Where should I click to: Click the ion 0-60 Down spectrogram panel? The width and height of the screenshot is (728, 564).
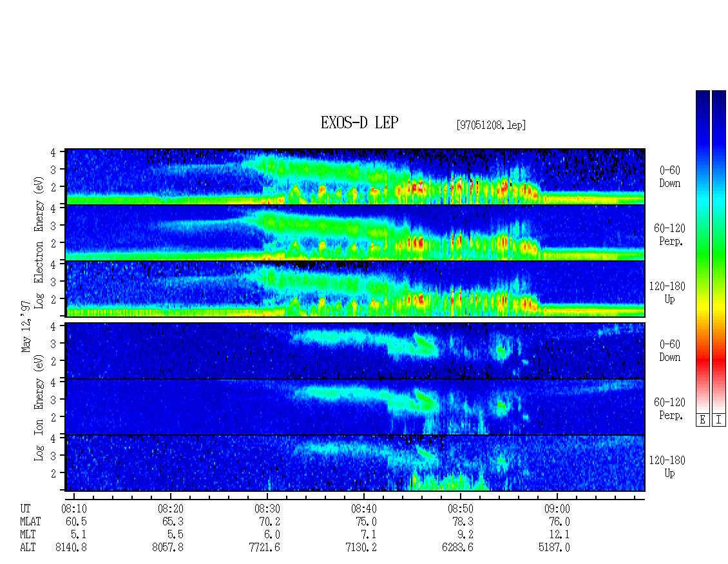tap(355, 351)
